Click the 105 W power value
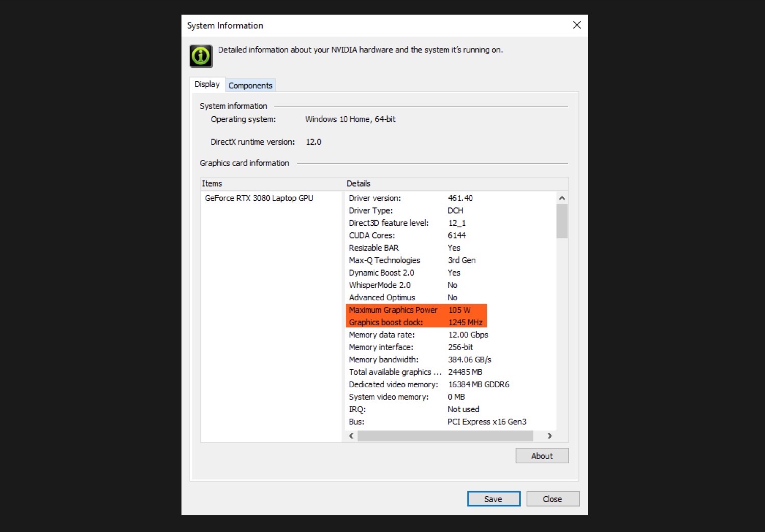The width and height of the screenshot is (765, 532). (x=460, y=310)
